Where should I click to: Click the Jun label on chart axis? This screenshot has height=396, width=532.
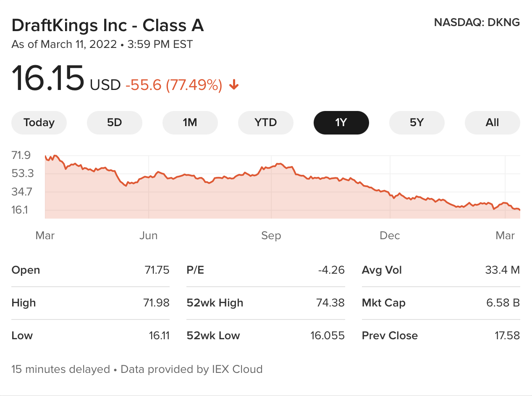tap(149, 235)
